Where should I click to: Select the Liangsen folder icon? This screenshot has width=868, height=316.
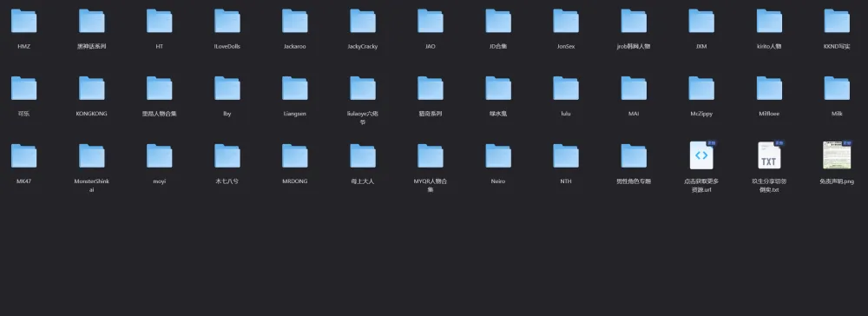click(x=294, y=89)
